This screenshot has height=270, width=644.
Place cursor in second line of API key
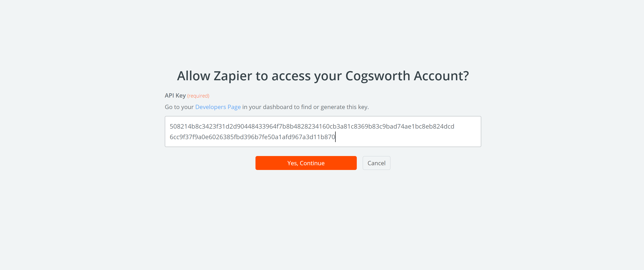(252, 137)
